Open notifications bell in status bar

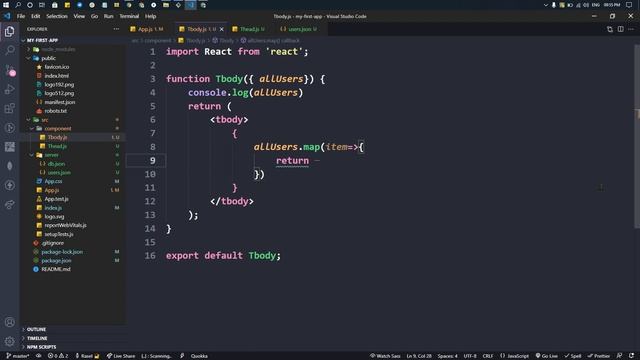(631, 356)
